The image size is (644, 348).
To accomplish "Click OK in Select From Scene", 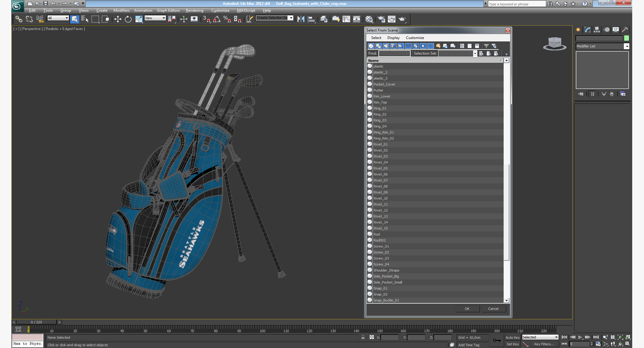I will click(x=467, y=308).
